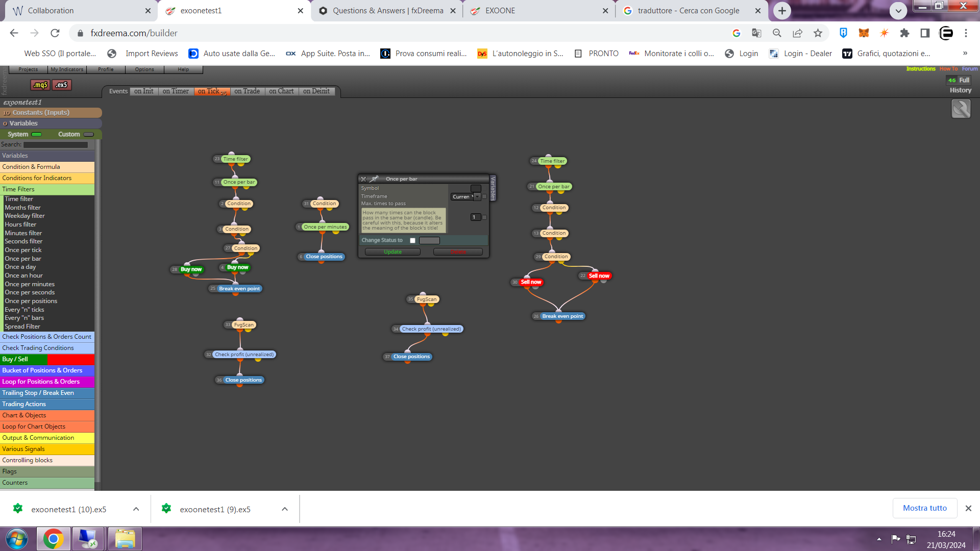980x551 pixels.
Task: Select the Once per minutes node
Action: coord(325,227)
